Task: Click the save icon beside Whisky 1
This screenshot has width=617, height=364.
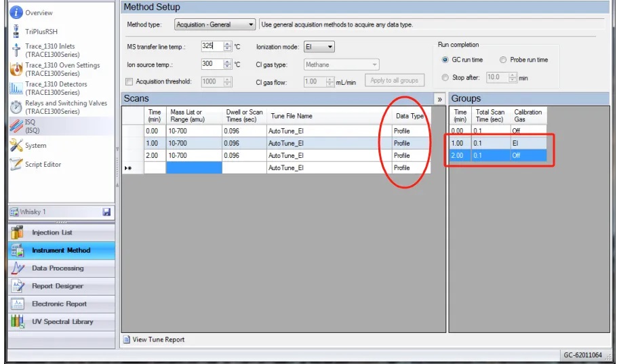Action: [x=106, y=212]
